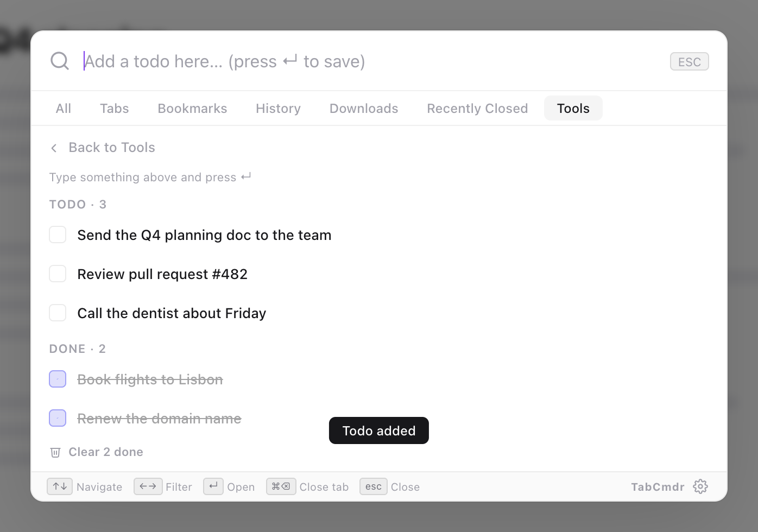Click the back chevron arrow icon
This screenshot has width=758, height=532.
(54, 148)
